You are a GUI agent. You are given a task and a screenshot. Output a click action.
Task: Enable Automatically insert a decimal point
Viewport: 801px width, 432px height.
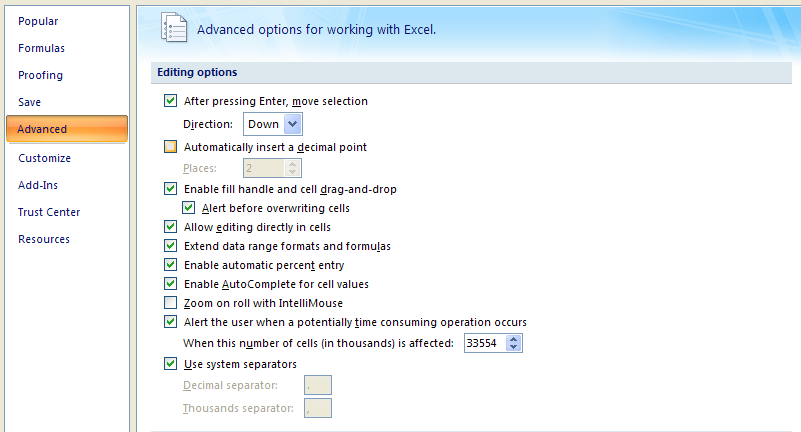[x=171, y=147]
